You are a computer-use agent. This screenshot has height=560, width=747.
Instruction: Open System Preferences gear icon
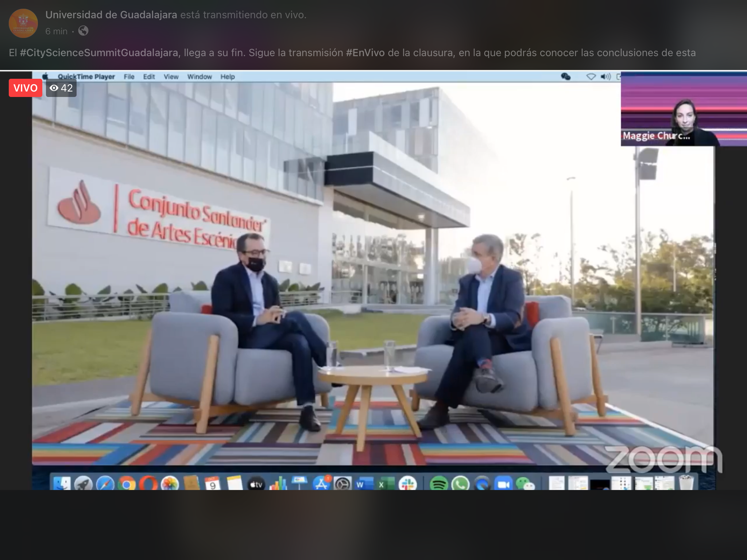pyautogui.click(x=342, y=483)
